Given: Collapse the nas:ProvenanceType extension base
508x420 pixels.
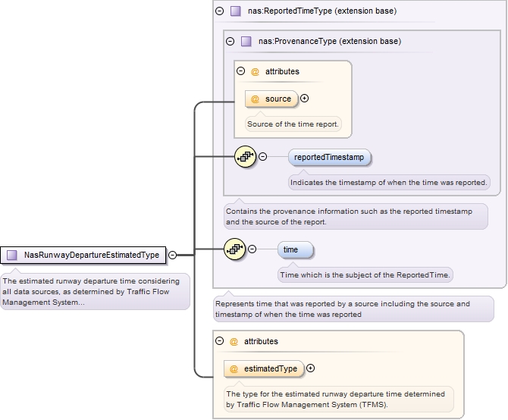Looking at the screenshot, I should click(x=230, y=41).
